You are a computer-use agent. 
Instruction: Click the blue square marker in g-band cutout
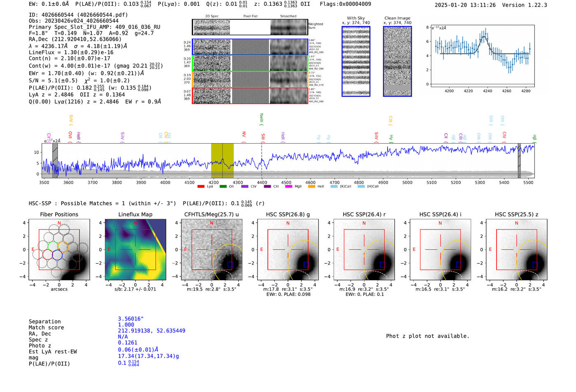tap(306, 264)
